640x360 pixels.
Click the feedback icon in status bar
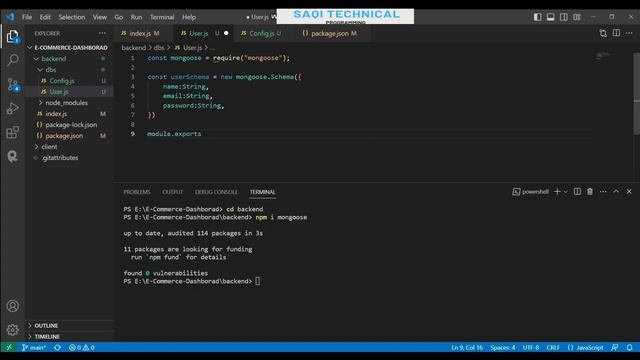(615, 347)
